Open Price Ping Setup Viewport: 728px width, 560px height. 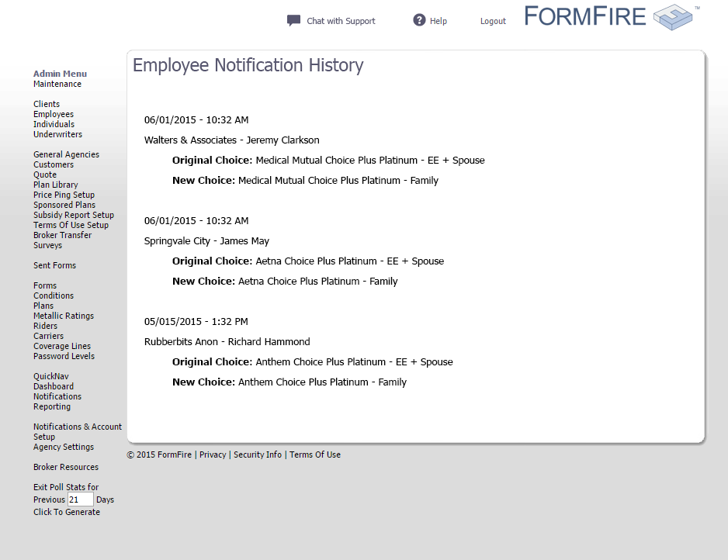pyautogui.click(x=64, y=195)
